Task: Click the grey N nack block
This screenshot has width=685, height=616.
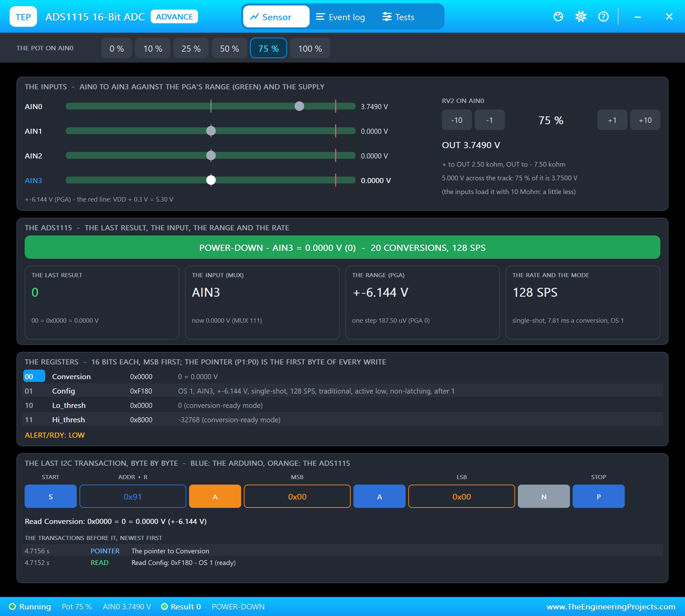Action: point(544,496)
